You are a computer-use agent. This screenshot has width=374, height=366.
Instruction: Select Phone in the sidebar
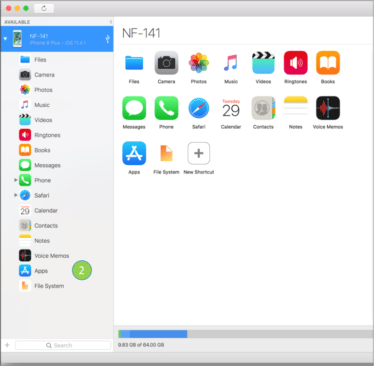click(x=57, y=180)
